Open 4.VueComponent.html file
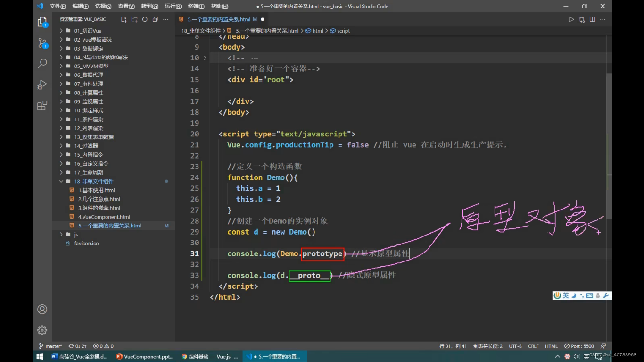 (x=113, y=217)
